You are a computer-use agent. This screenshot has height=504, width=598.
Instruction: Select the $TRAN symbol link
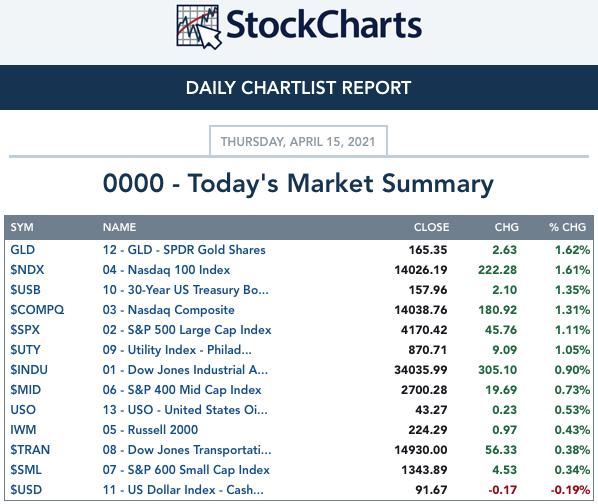point(30,450)
